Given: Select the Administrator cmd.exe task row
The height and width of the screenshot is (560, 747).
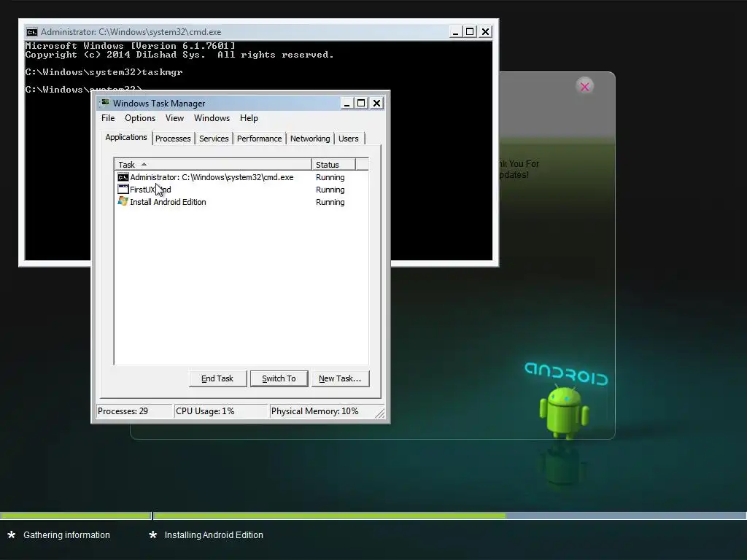Looking at the screenshot, I should 241,177.
